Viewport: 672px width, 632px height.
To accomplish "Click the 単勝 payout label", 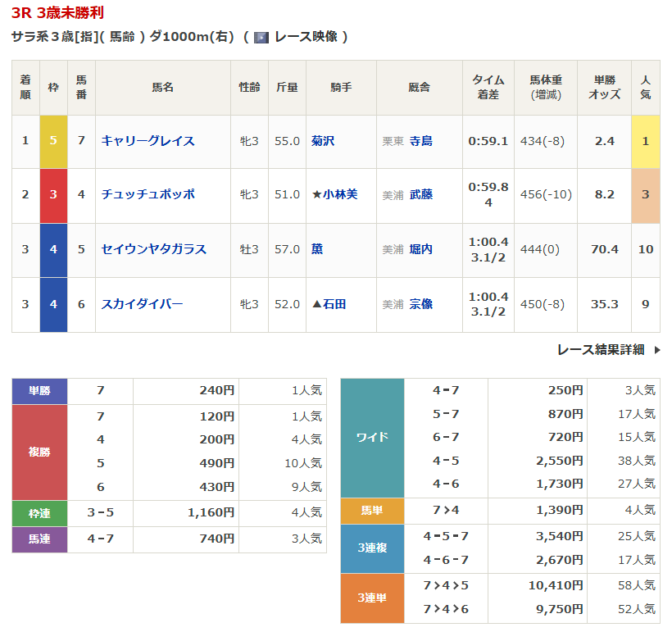I will (39, 391).
